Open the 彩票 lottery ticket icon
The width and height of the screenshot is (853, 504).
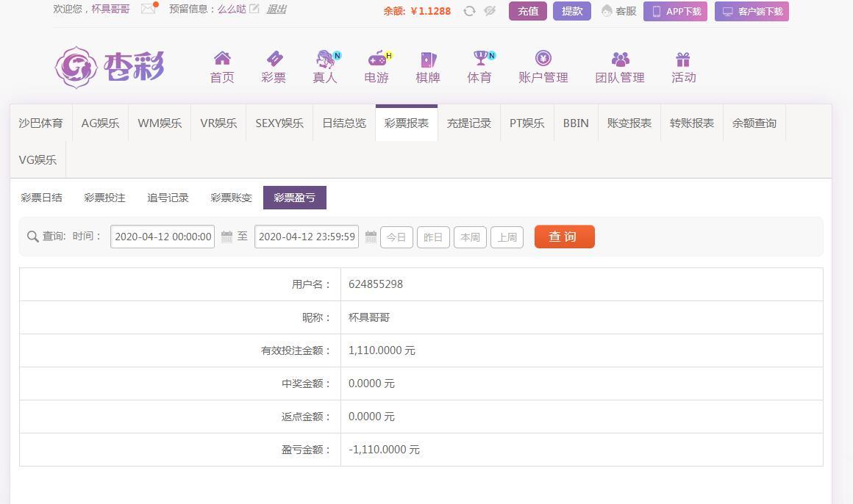tap(274, 58)
